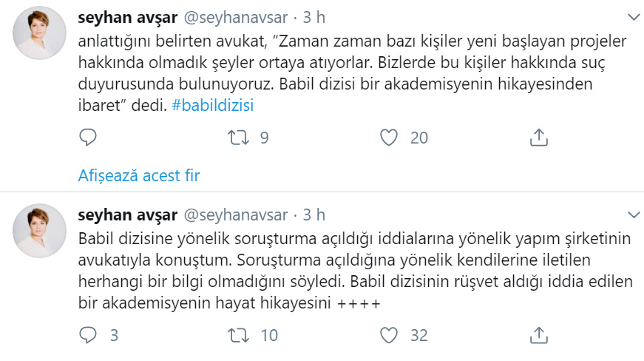
Task: Click the @seyhanavsar handle on the 'Babil dizisine yönelik' tweet
Action: [x=234, y=215]
